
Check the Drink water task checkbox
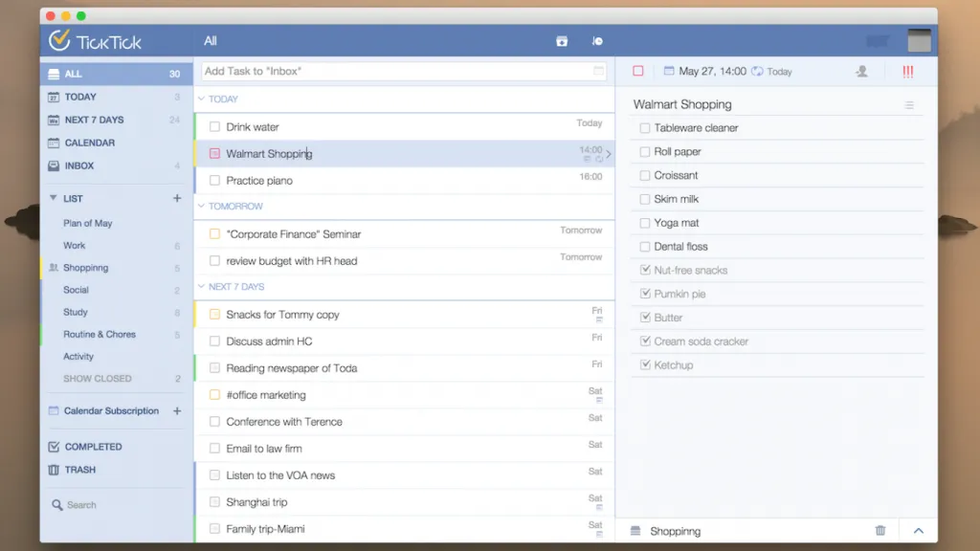(x=214, y=127)
